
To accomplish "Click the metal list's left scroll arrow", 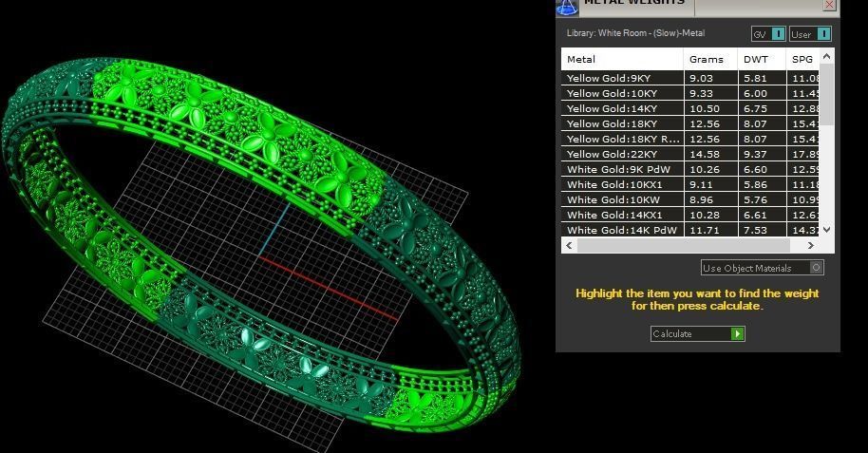I will (x=569, y=245).
